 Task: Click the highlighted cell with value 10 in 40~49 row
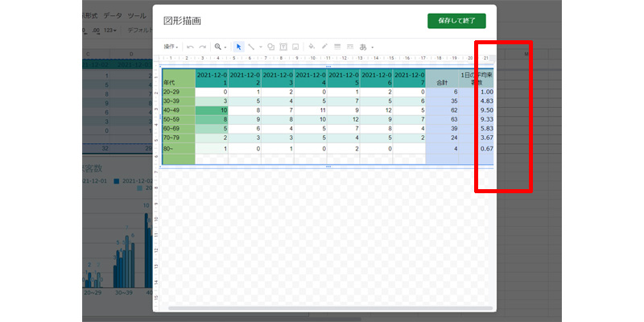tap(212, 110)
